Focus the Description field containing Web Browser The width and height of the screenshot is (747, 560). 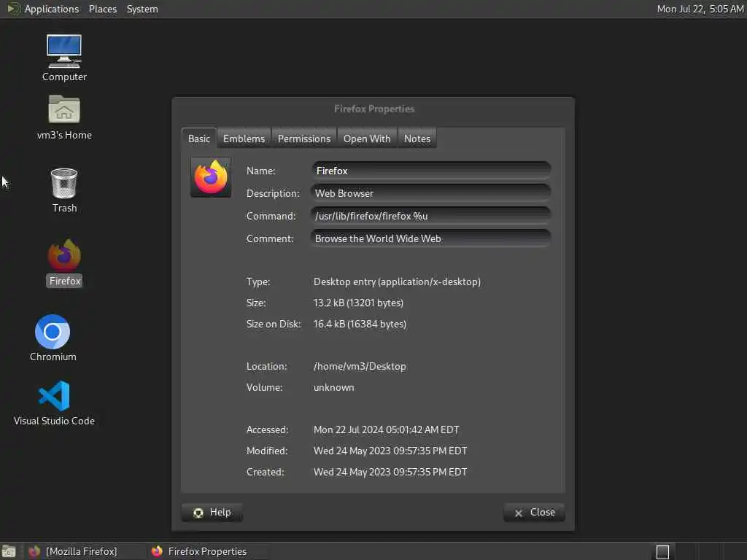point(431,193)
